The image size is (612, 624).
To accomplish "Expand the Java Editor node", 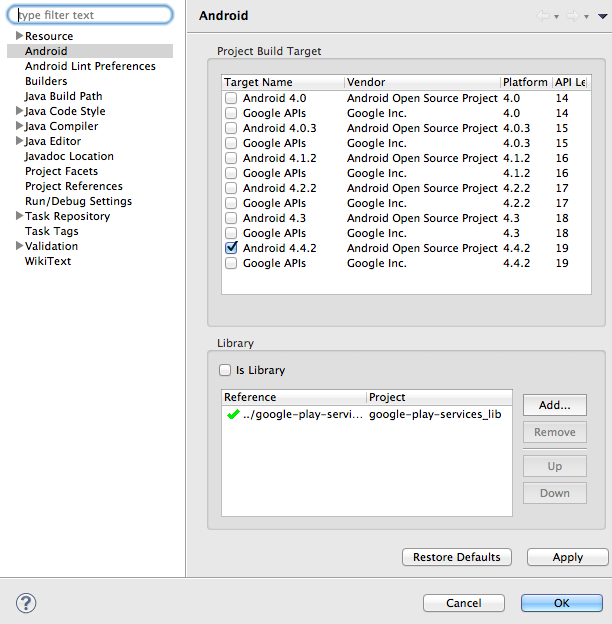I will point(19,141).
